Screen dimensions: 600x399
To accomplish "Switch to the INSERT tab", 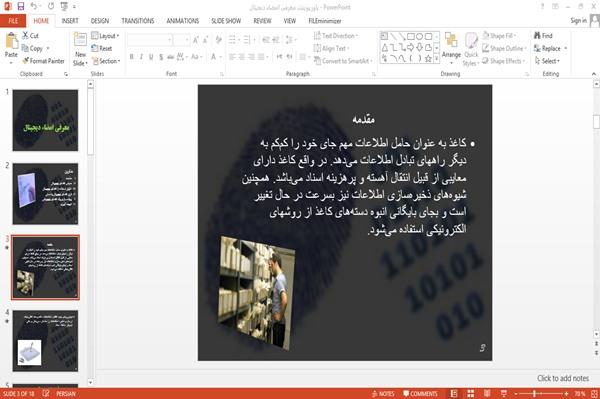I will [70, 21].
